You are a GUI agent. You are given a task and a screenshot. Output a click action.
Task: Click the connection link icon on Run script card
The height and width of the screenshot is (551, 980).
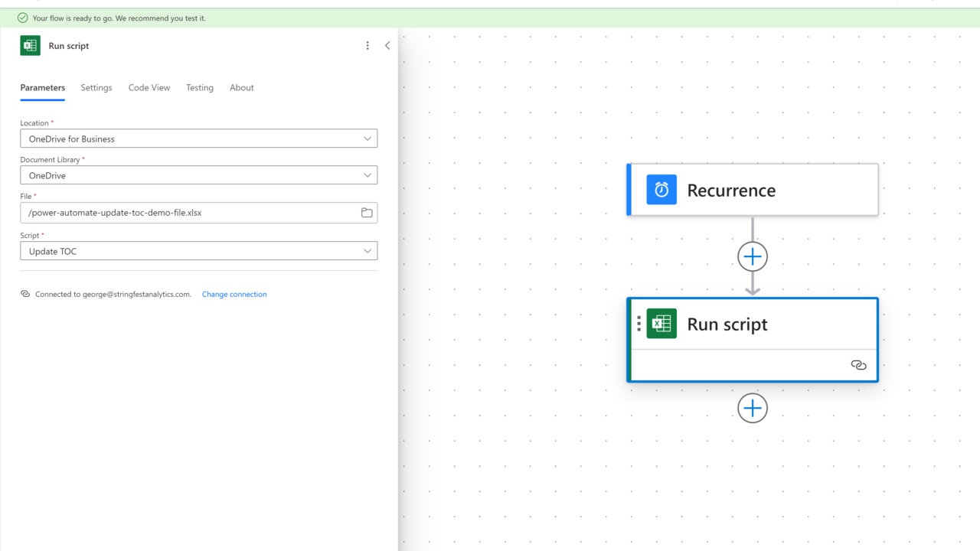858,365
